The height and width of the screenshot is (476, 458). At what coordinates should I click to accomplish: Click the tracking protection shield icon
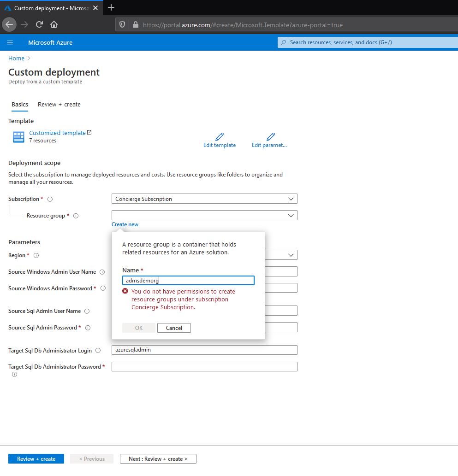pyautogui.click(x=122, y=25)
